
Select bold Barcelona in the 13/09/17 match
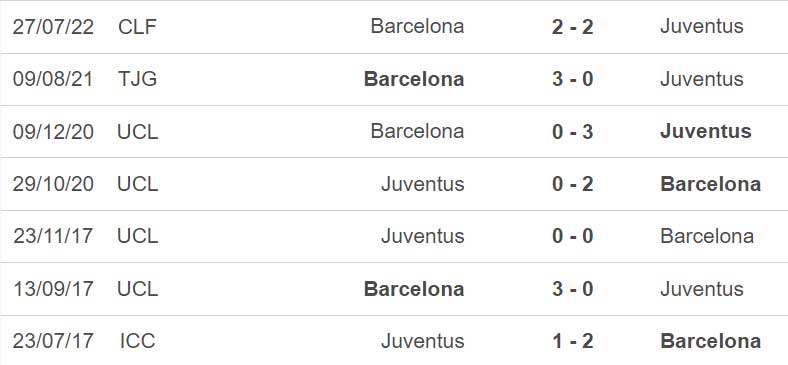(x=414, y=289)
